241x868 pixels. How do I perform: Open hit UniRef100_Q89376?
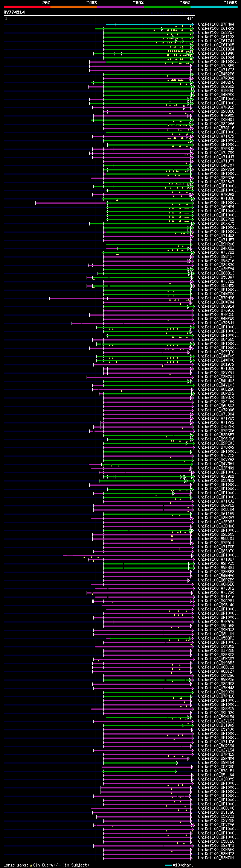[216, 178]
